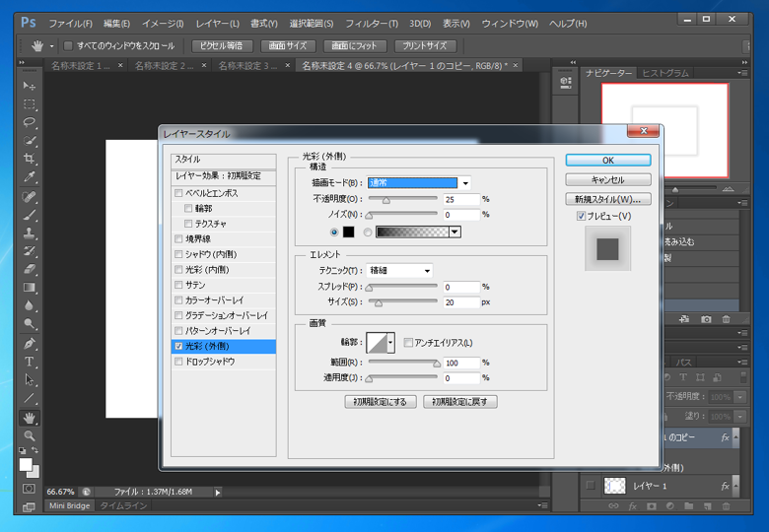Enable ドロップシャドウ checkbox
The image size is (769, 532).
(x=178, y=362)
